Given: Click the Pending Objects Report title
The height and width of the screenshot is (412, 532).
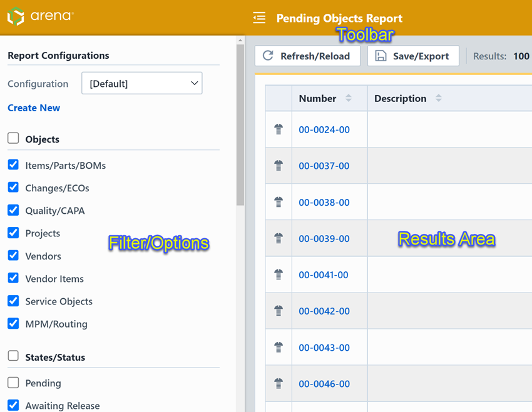Looking at the screenshot, I should point(339,18).
